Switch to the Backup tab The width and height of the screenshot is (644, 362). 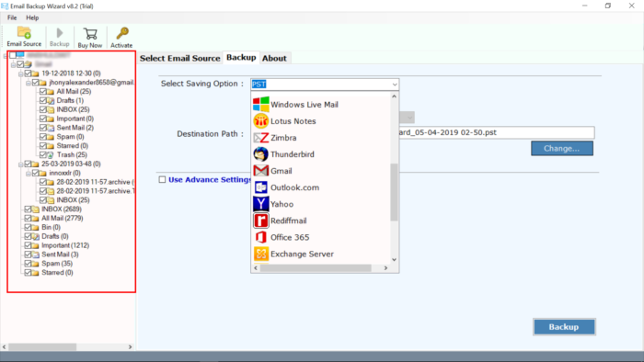pyautogui.click(x=241, y=57)
